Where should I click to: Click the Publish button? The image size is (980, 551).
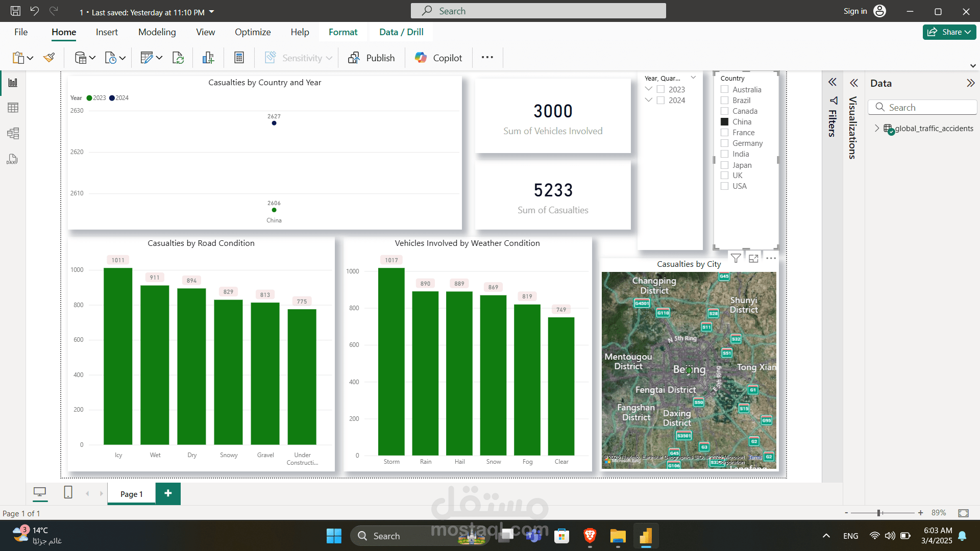371,58
